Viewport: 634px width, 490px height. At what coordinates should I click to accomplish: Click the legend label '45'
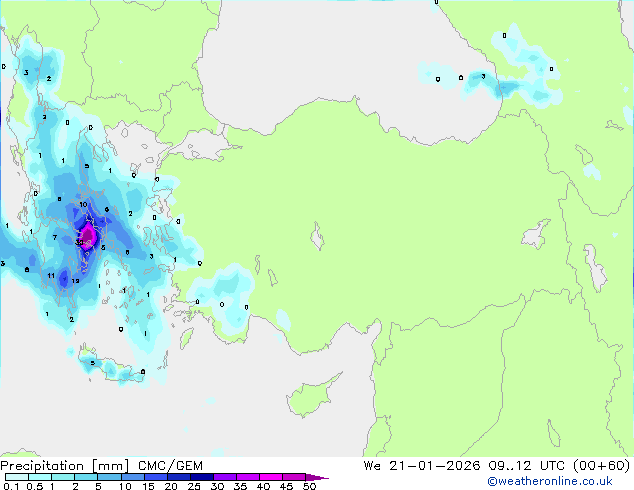tap(286, 486)
